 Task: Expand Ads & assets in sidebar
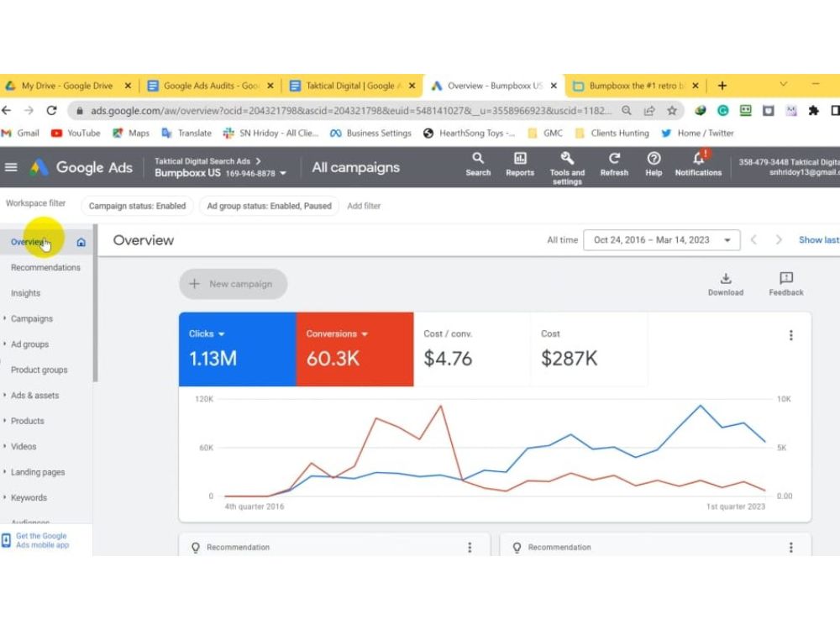pos(5,395)
